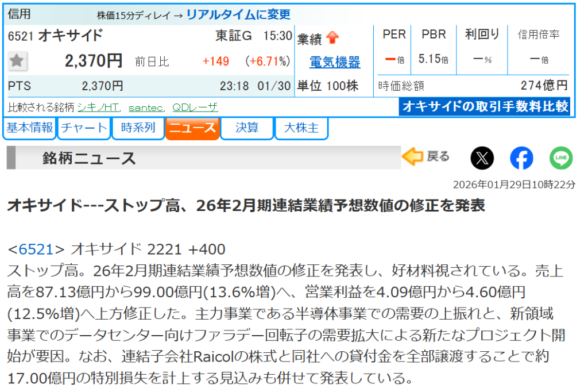Image resolution: width=588 pixels, height=388 pixels.
Task: Click the orange 戻る back arrow
Action: pos(426,157)
